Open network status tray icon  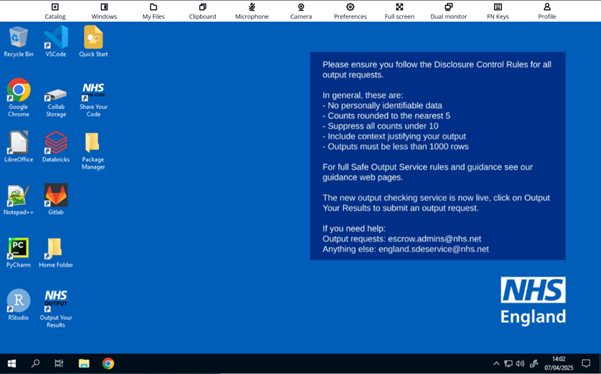(508, 364)
